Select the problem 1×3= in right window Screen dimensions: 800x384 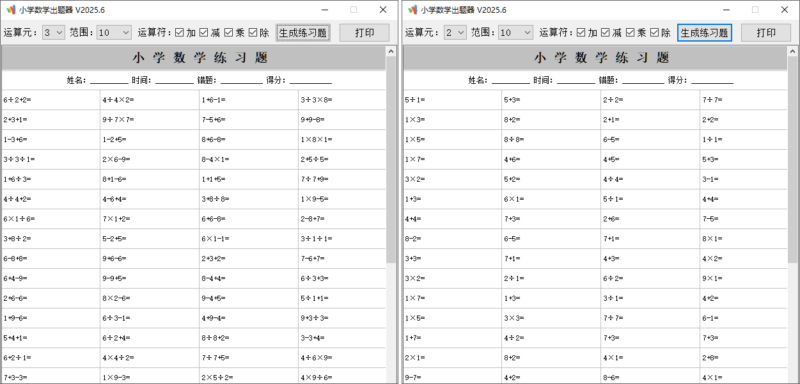point(415,120)
